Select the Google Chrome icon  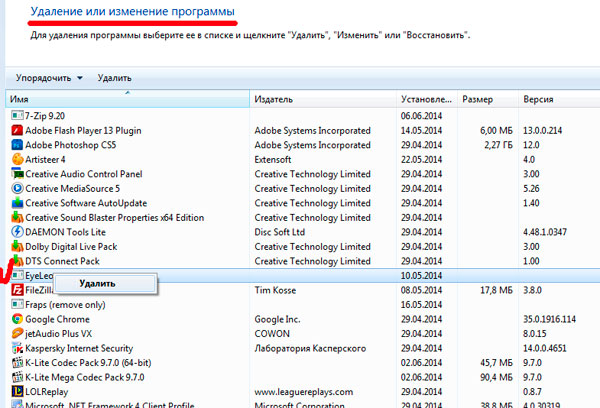click(17, 319)
